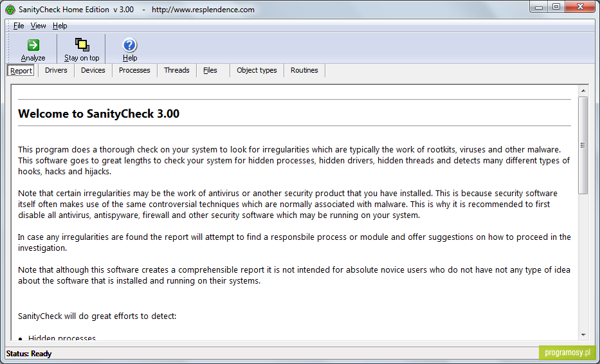This screenshot has width=600, height=364.
Task: Click the 'SanityCheck will do great efforts to detect:' line
Action: click(x=97, y=316)
